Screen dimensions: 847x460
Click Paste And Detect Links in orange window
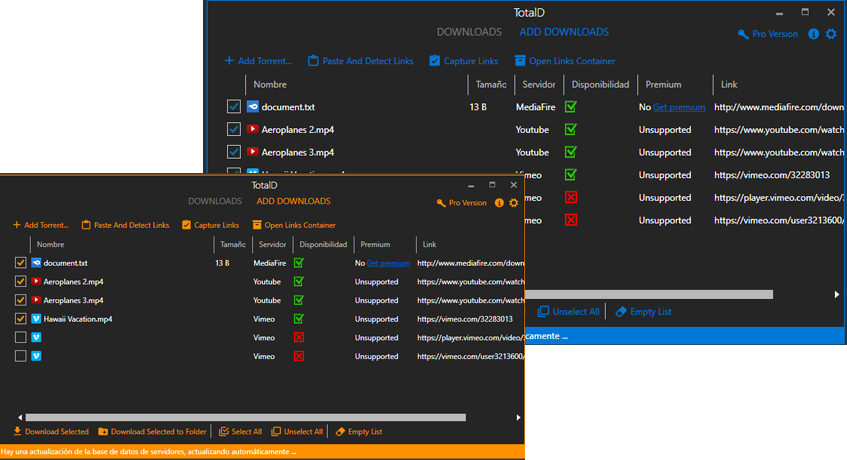click(125, 225)
